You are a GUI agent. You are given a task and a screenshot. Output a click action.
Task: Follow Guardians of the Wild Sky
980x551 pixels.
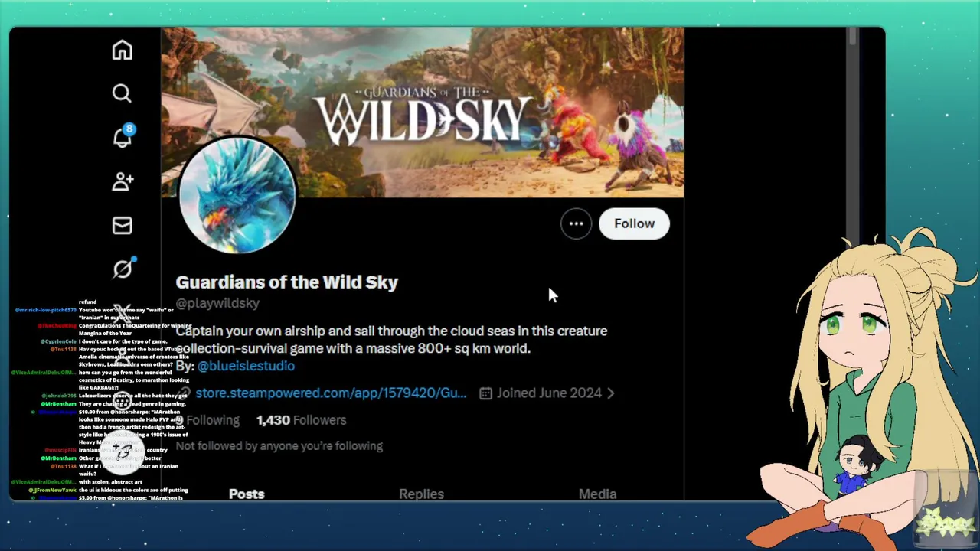(634, 223)
